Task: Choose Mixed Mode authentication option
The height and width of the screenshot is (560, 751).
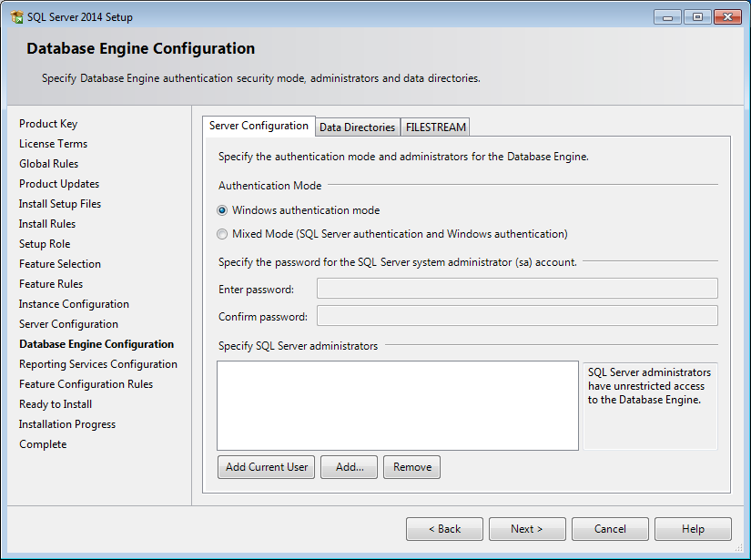Action: pos(222,234)
